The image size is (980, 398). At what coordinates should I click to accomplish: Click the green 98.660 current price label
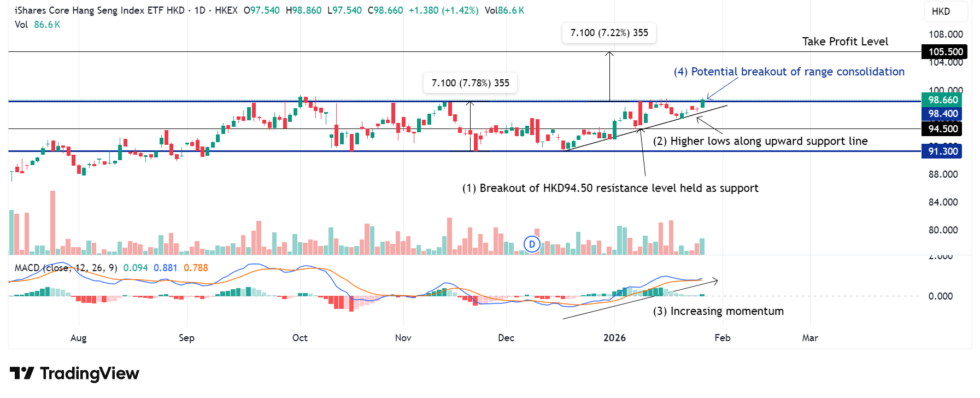tap(943, 100)
